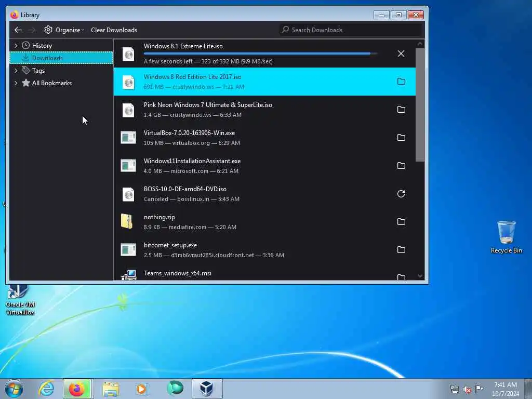Select All Bookmarks in the sidebar

pos(51,83)
